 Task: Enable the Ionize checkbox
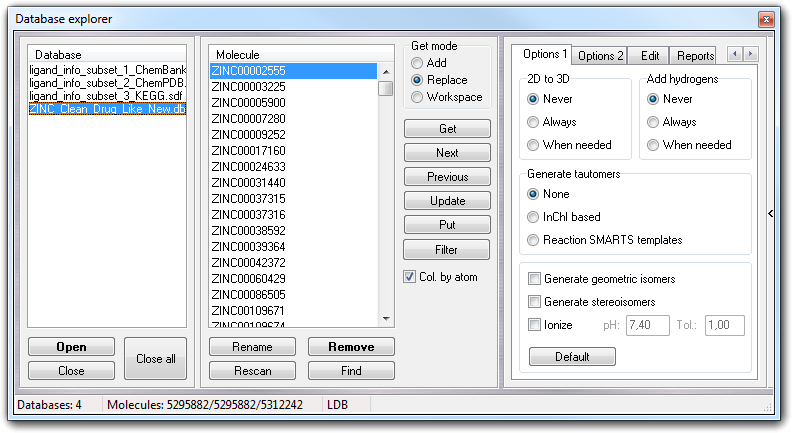pyautogui.click(x=535, y=325)
